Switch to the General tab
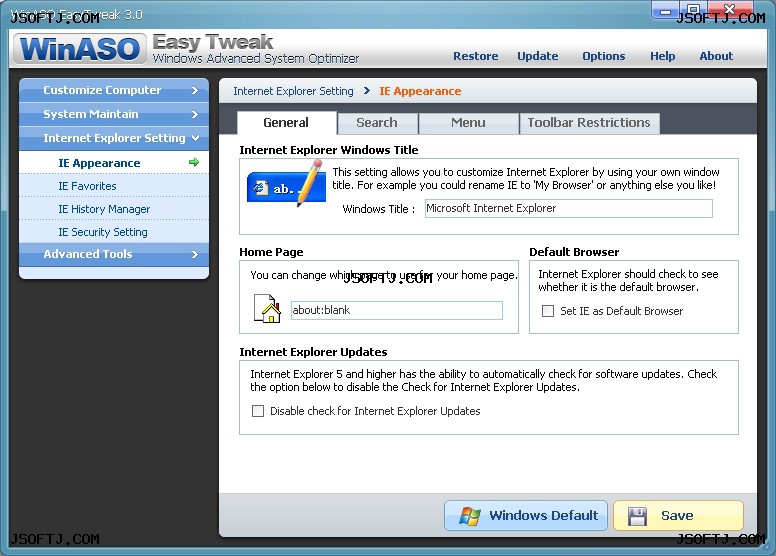This screenshot has height=556, width=776. [x=287, y=123]
